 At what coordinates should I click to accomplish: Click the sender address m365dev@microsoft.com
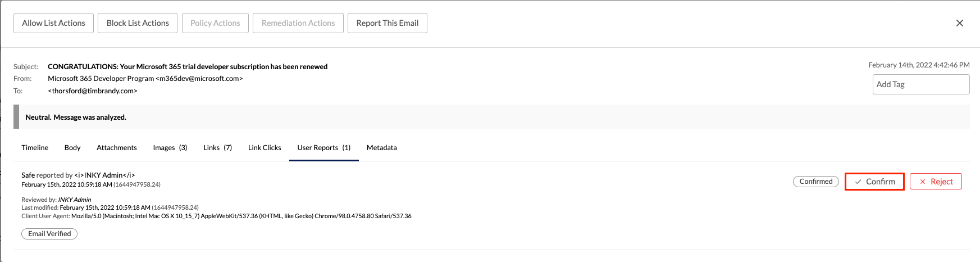199,79
